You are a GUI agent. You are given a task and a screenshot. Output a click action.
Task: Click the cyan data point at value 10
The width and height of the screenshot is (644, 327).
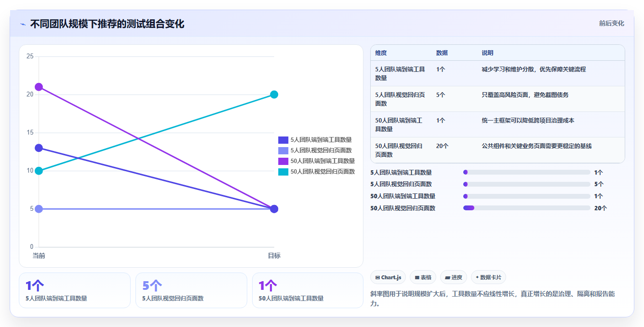(39, 171)
